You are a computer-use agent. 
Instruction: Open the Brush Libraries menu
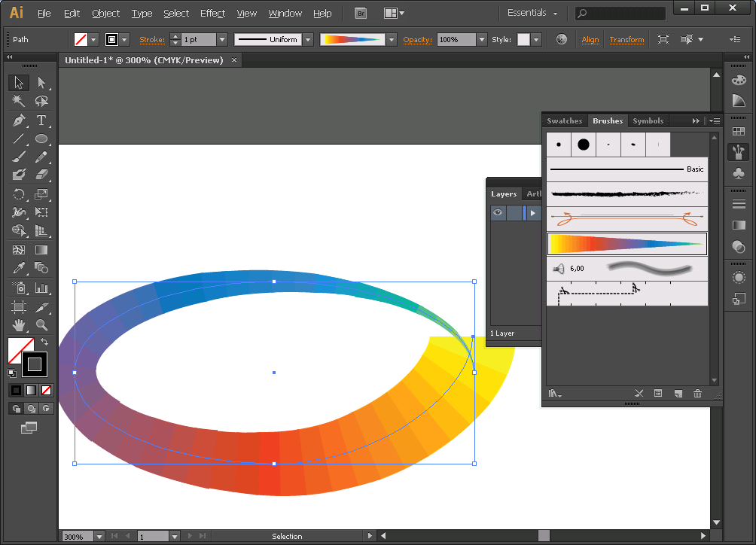554,394
